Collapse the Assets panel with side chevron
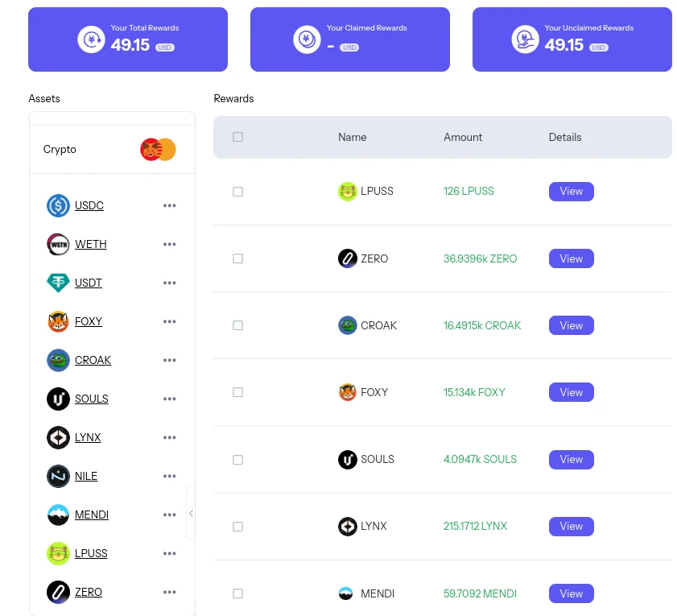This screenshot has height=616, width=677. [191, 513]
